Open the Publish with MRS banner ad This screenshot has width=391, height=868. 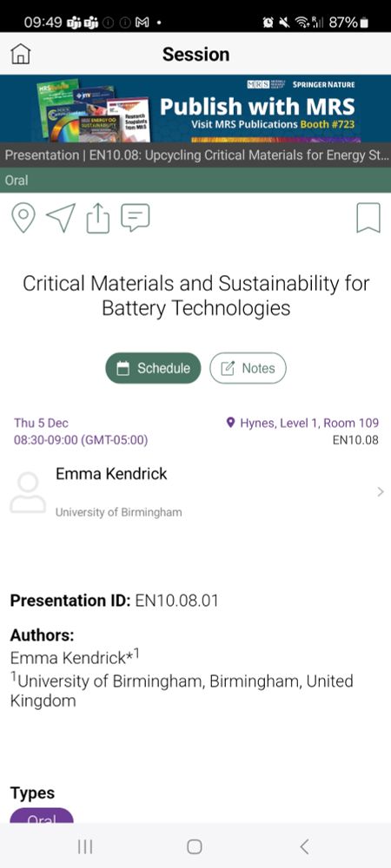[x=195, y=109]
